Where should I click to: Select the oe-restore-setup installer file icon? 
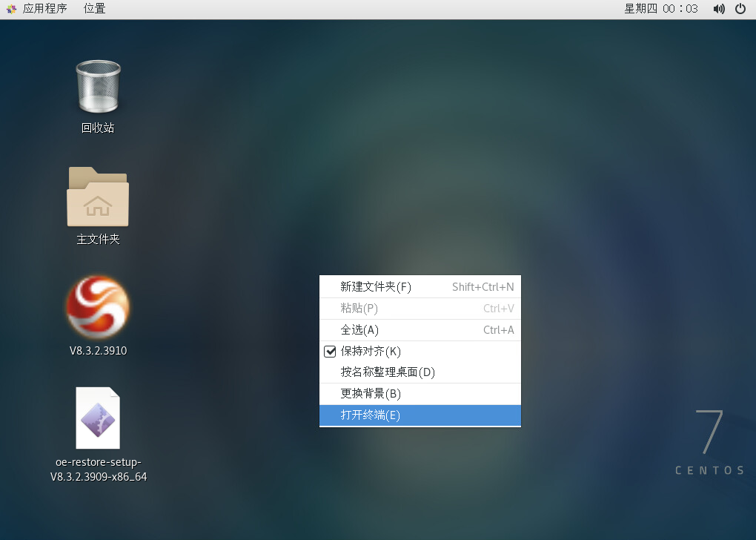(98, 418)
